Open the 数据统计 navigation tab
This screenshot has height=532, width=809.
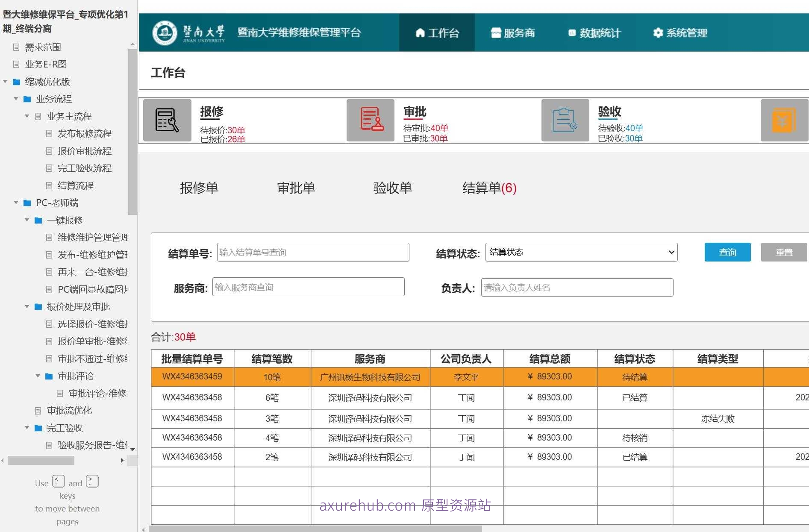click(x=594, y=32)
